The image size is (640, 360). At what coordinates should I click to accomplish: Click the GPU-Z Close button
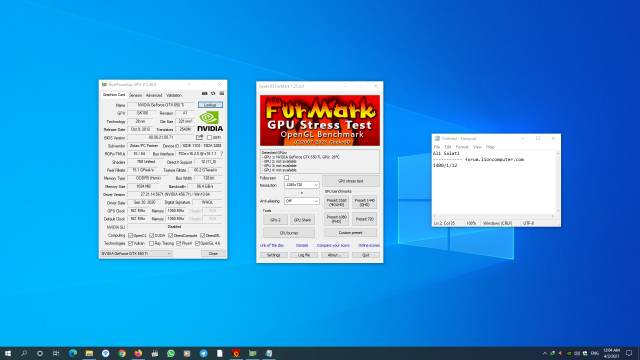213,253
